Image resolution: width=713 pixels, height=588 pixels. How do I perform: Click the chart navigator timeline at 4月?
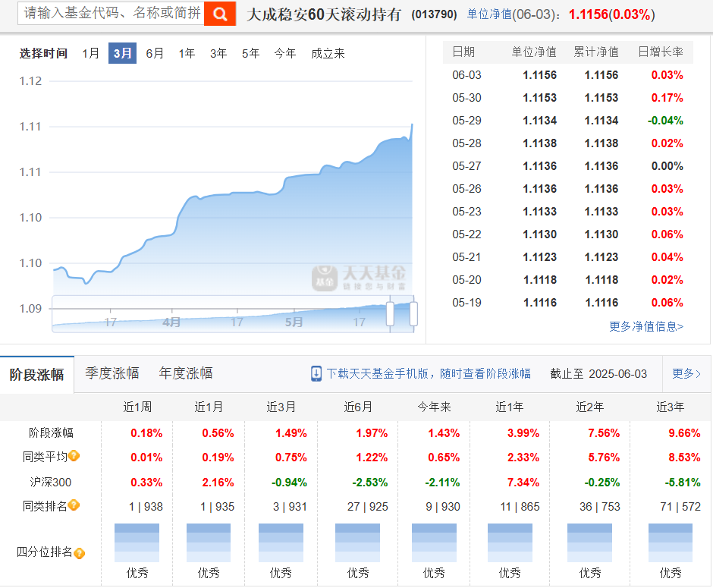[171, 322]
